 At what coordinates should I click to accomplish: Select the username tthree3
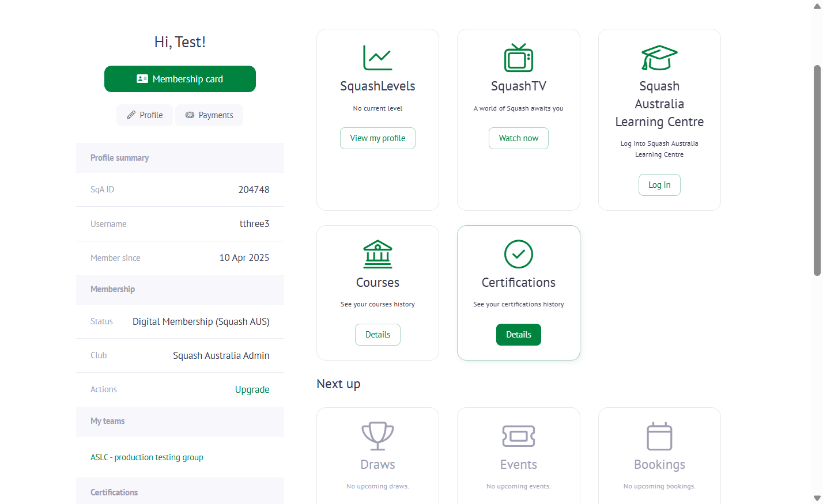255,223
